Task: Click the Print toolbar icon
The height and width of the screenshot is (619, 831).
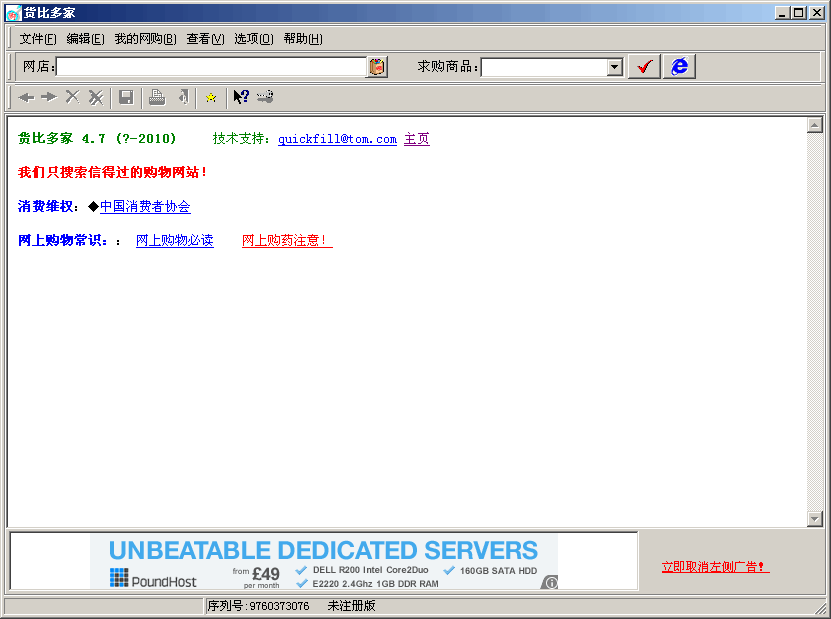Action: [x=157, y=97]
